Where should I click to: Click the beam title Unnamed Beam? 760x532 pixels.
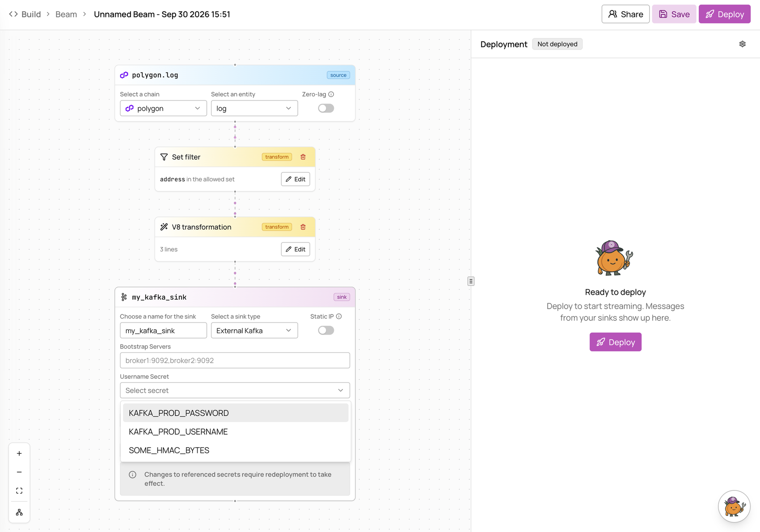(162, 14)
